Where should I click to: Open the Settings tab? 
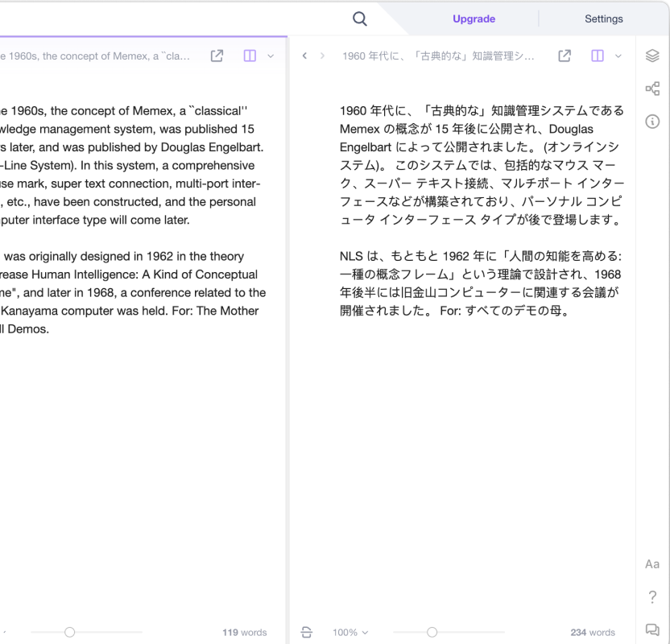tap(603, 19)
